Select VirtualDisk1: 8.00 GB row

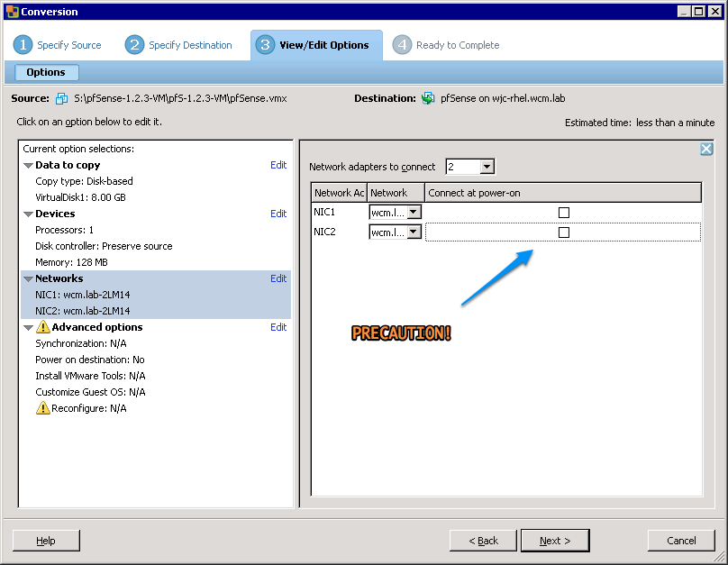tap(81, 197)
